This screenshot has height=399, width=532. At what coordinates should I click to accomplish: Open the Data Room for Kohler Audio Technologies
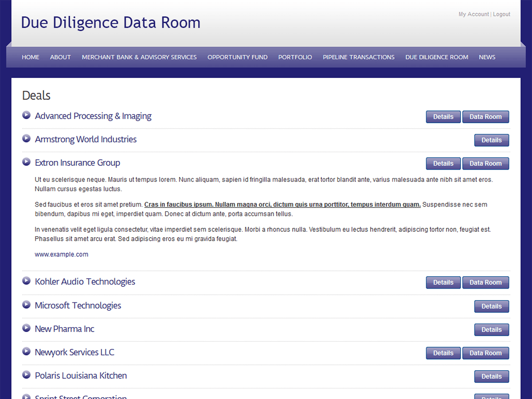pos(485,282)
